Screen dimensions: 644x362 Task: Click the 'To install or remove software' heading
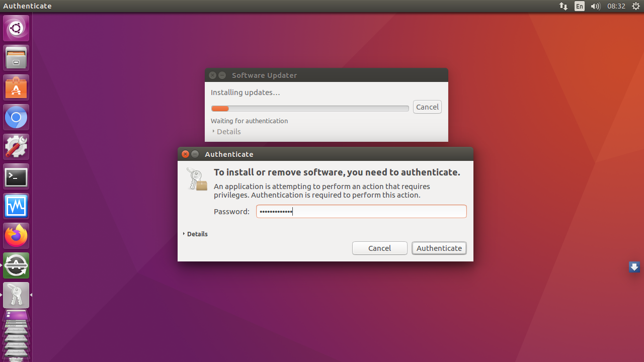pyautogui.click(x=337, y=172)
